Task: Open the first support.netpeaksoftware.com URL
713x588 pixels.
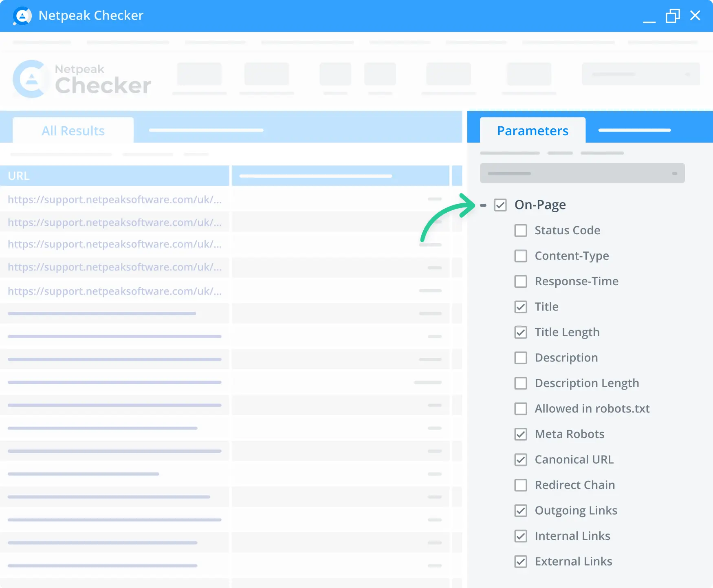Action: (x=114, y=199)
